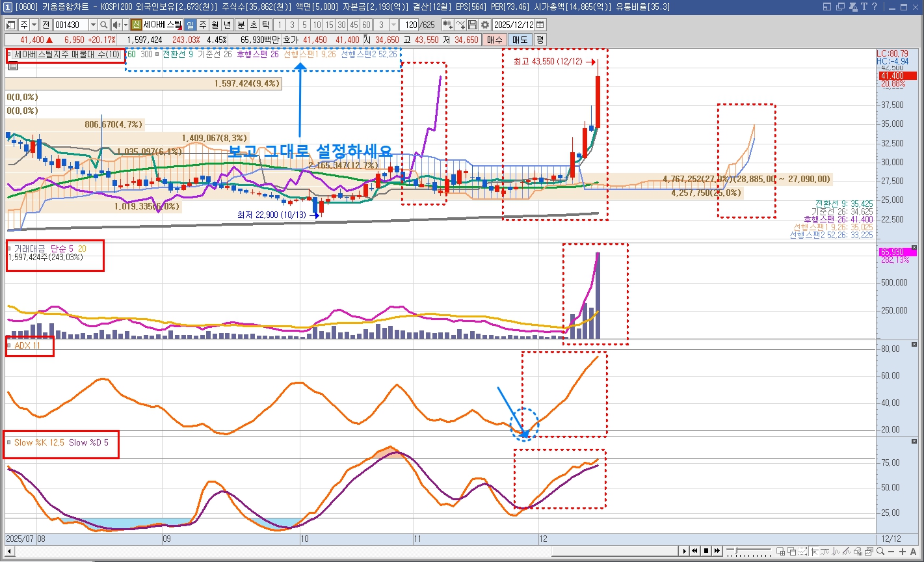924x562 pixels.
Task: Click the 거래대금 indicator label
Action: point(30,248)
